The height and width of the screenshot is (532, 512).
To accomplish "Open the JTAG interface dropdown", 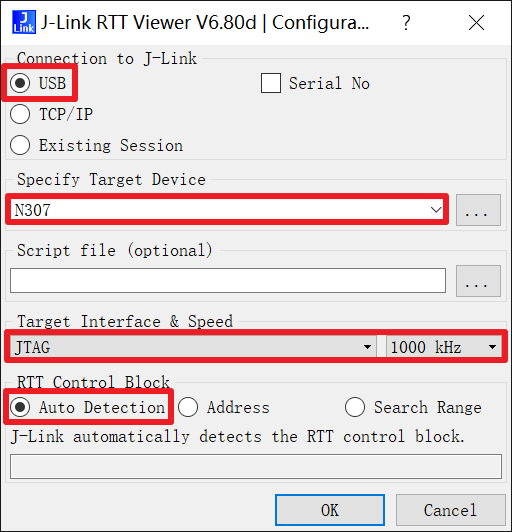I will 193,347.
